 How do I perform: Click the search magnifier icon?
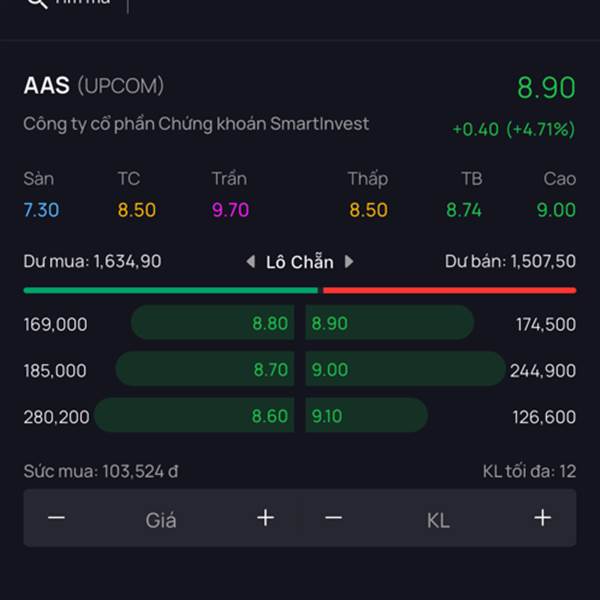pos(36,3)
